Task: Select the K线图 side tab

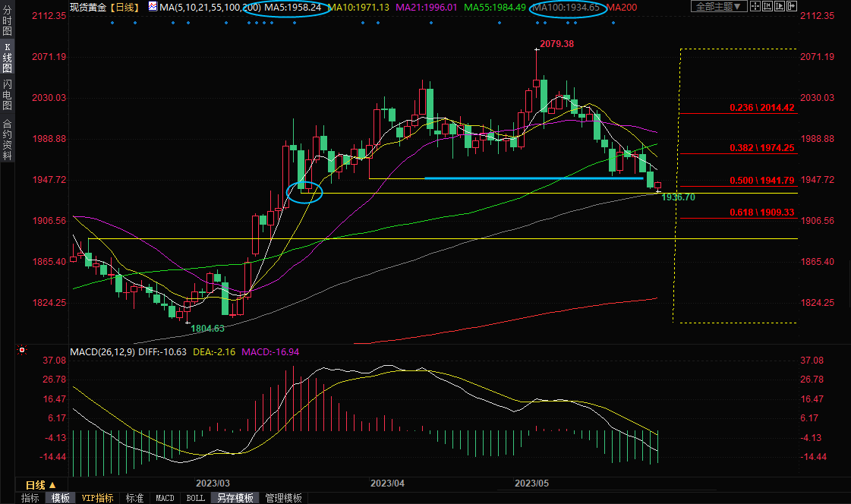Action: tap(7, 58)
